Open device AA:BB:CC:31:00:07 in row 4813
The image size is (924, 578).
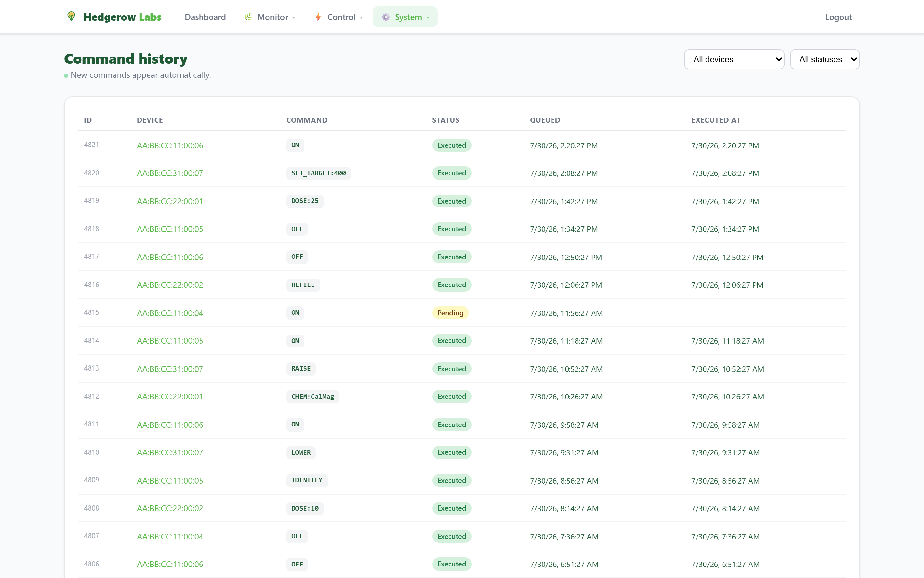(170, 369)
